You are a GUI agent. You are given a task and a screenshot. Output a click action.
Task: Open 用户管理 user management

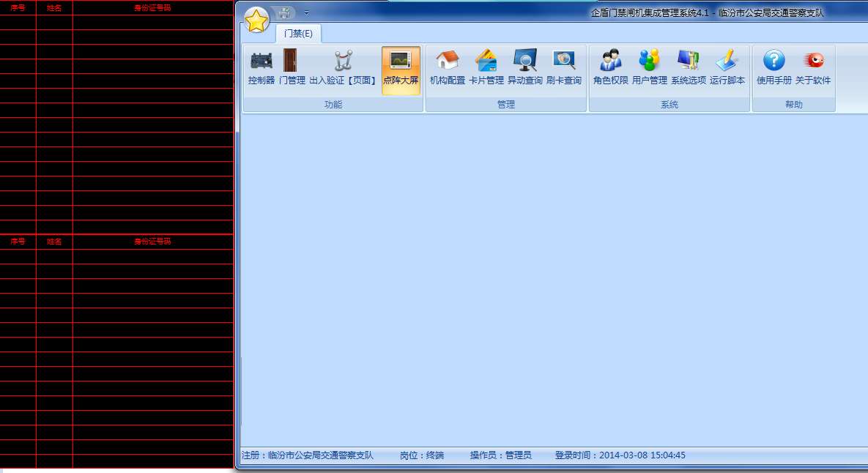(x=649, y=68)
